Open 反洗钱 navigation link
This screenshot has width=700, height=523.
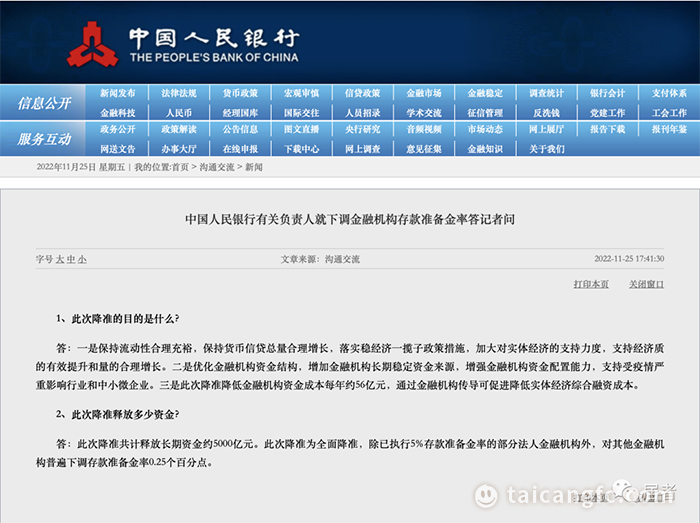(x=546, y=113)
